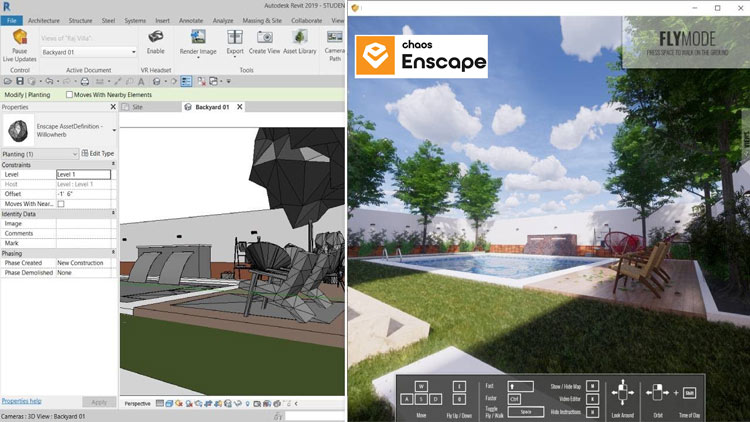This screenshot has width=750, height=422.
Task: Open the Properties help link
Action: point(21,401)
